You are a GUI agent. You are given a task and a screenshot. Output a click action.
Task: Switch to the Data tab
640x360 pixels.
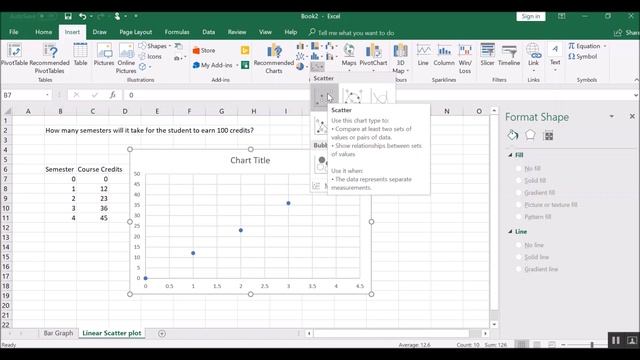pos(208,32)
